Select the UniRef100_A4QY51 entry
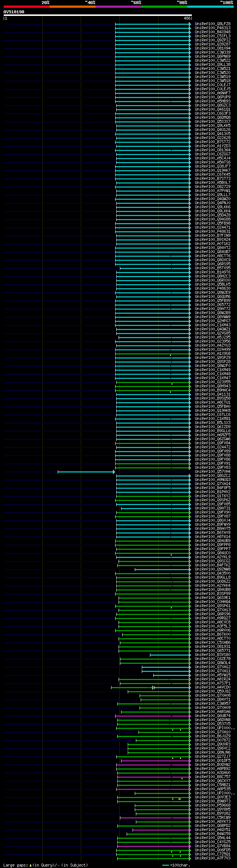237x868 pixels. click(x=213, y=830)
